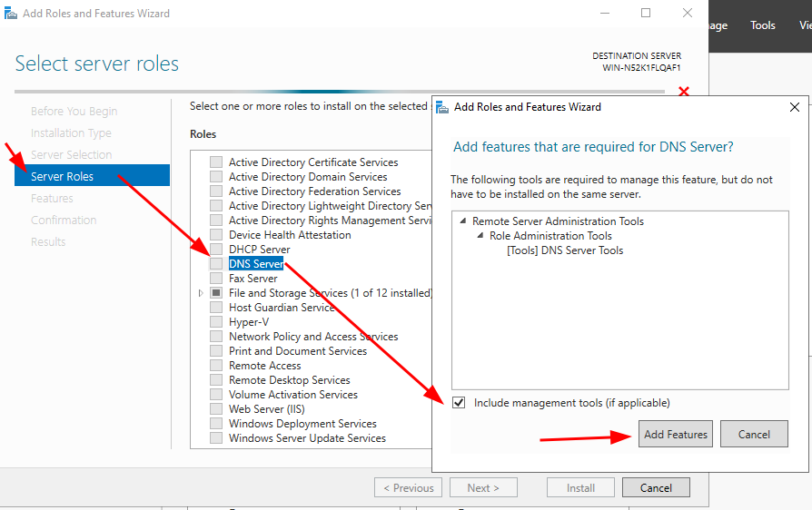Cancel the main wizard
This screenshot has height=510, width=812.
pyautogui.click(x=656, y=487)
